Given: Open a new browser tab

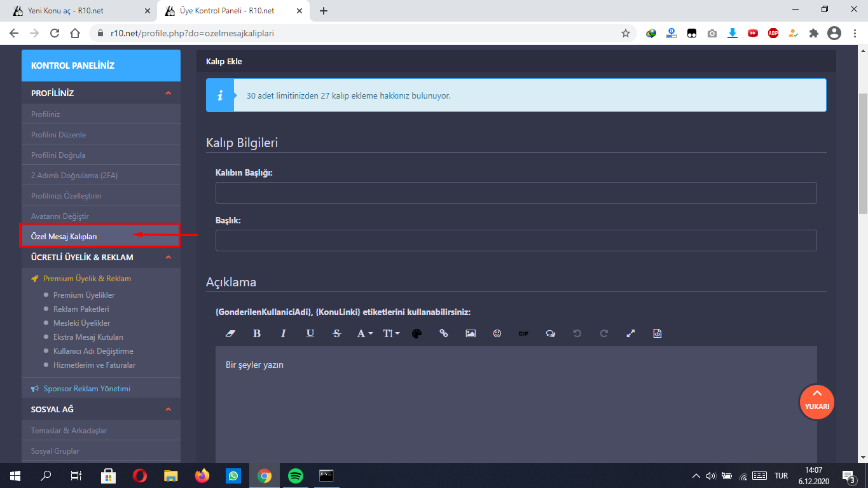Looking at the screenshot, I should click(324, 11).
